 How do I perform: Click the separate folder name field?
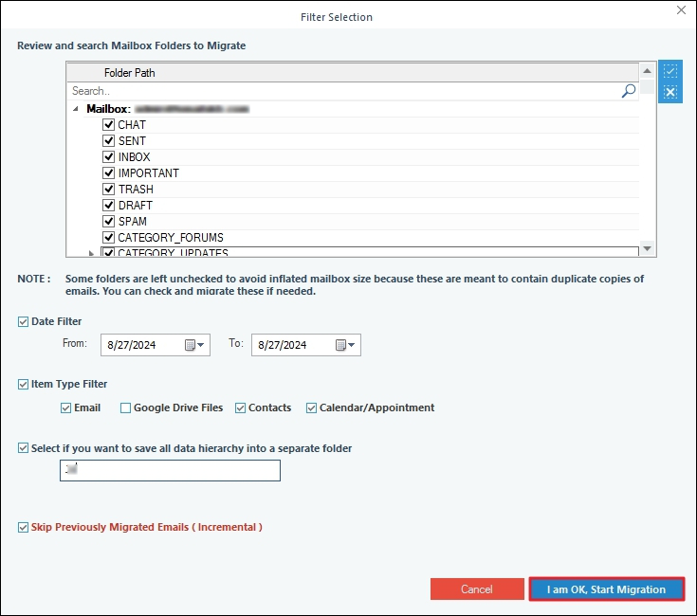pyautogui.click(x=171, y=470)
